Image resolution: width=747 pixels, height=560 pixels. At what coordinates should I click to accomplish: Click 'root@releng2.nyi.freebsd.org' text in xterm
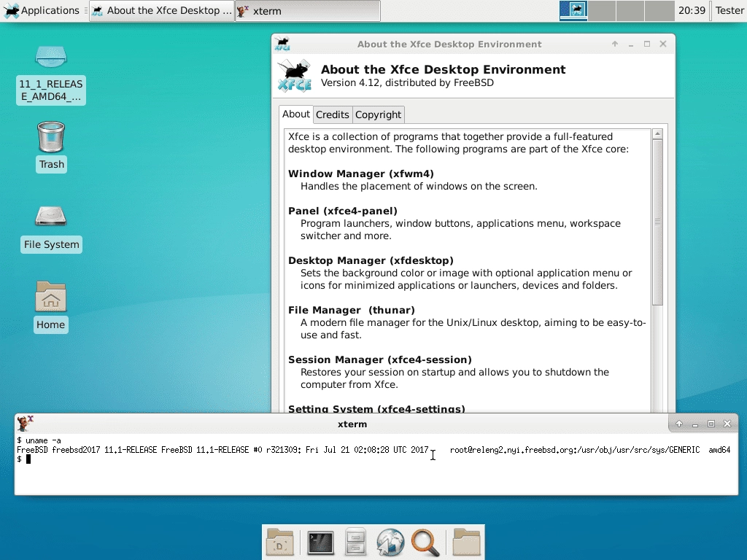510,450
